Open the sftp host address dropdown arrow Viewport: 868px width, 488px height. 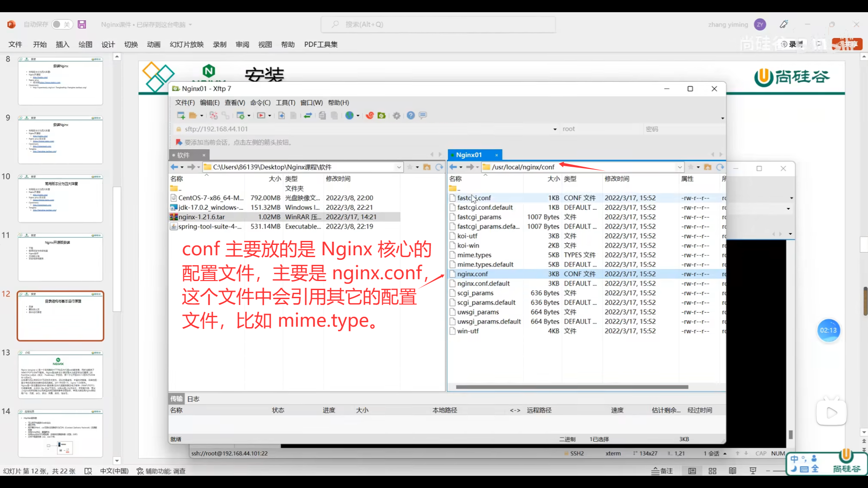tap(555, 129)
